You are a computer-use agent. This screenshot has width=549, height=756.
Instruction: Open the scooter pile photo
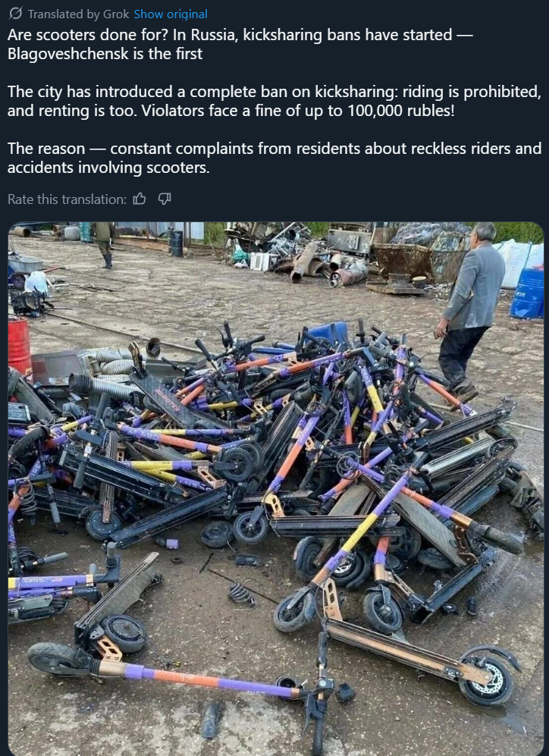(276, 488)
